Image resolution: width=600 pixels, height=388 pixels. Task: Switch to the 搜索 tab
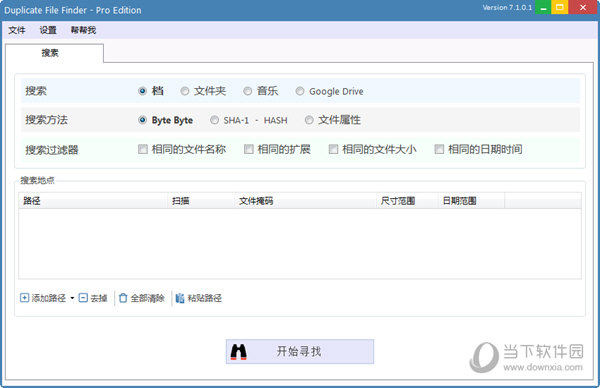click(54, 53)
